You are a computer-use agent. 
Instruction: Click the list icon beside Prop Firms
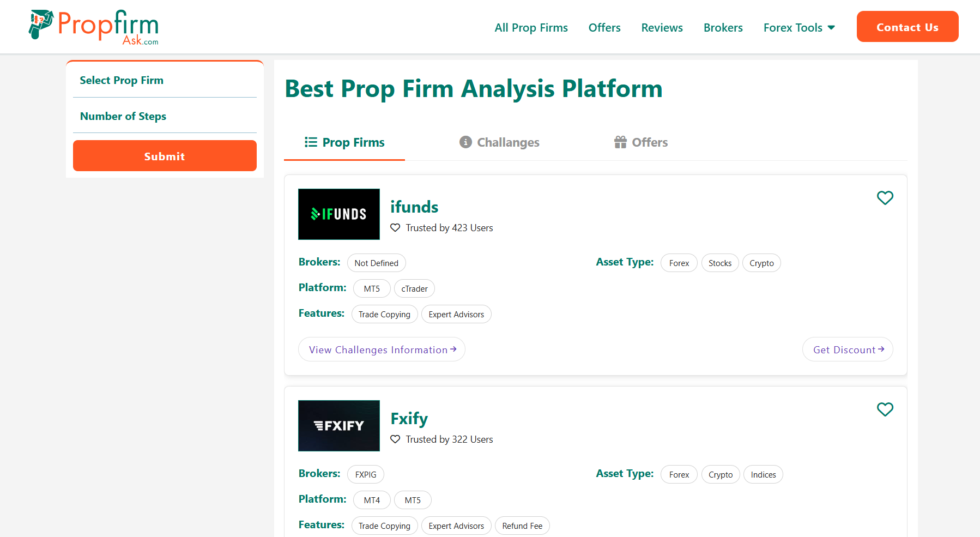[310, 142]
